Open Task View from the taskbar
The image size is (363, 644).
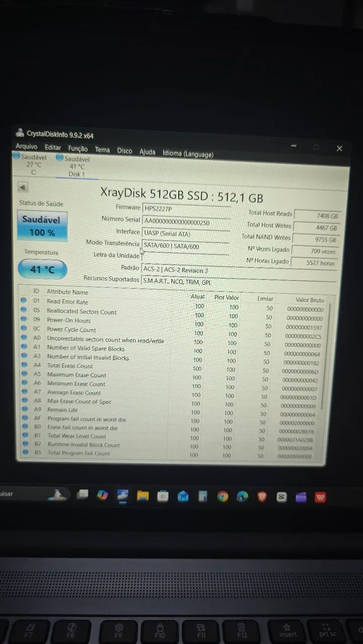tap(82, 495)
